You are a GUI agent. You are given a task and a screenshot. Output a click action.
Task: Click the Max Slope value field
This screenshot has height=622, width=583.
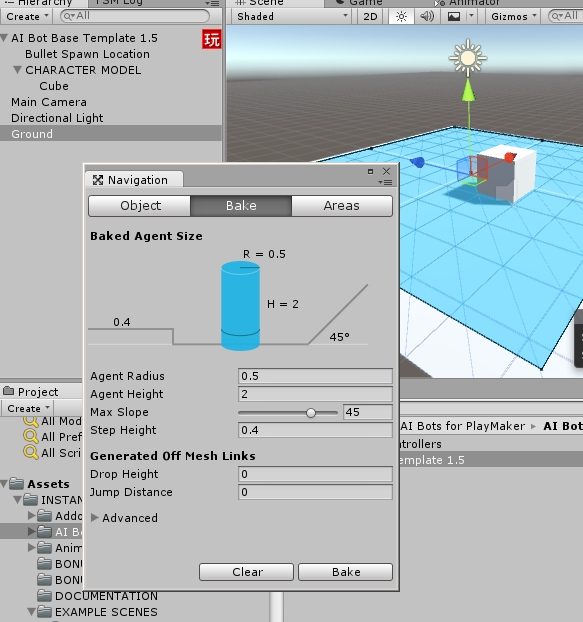click(x=368, y=412)
